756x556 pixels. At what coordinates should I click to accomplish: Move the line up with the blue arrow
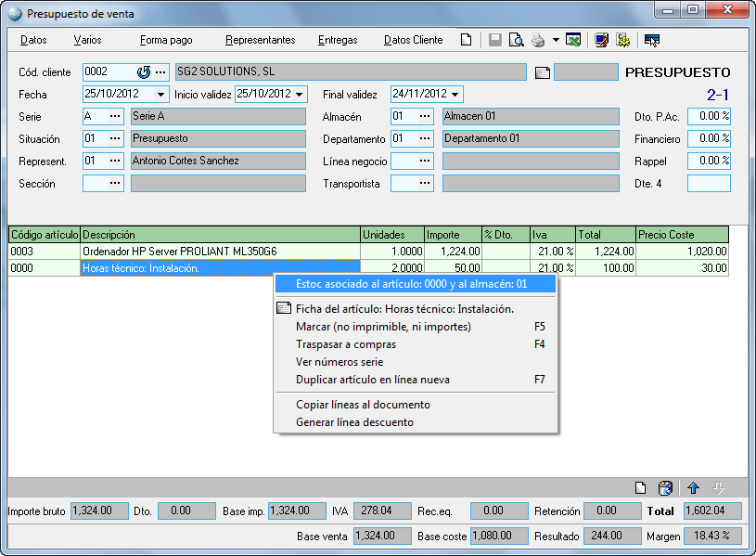pos(693,488)
